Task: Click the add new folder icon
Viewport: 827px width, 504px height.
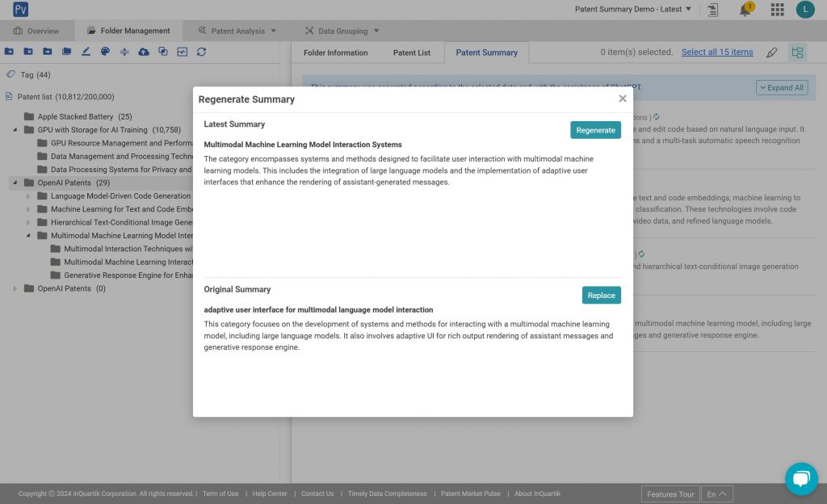Action: click(x=9, y=52)
